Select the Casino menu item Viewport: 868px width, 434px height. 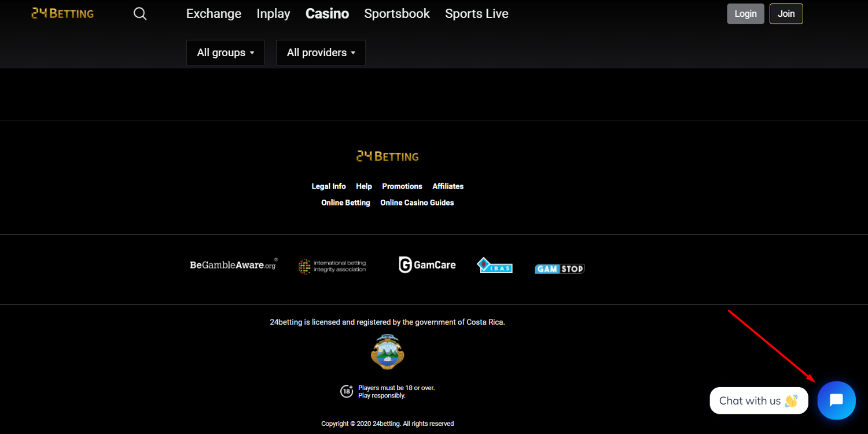click(x=327, y=14)
